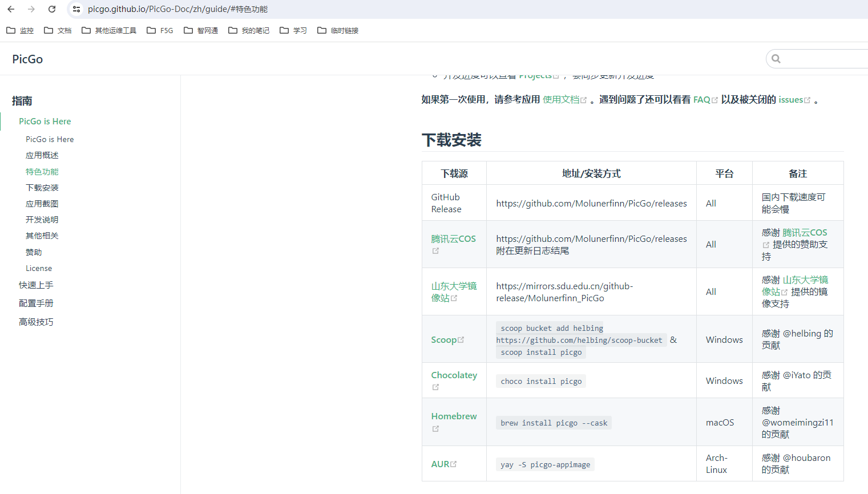Open the Chocolatey link

454,375
